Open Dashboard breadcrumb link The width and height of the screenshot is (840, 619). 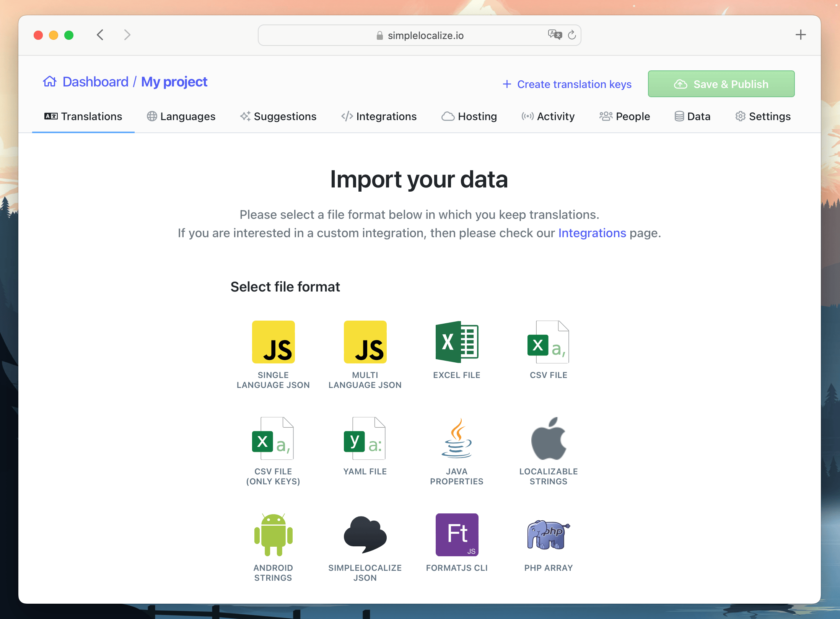[x=95, y=81]
